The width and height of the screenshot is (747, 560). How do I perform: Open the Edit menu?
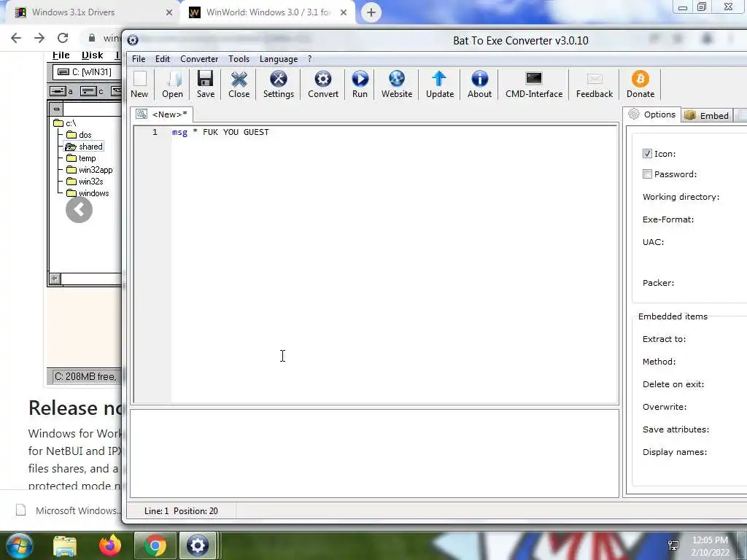[163, 58]
